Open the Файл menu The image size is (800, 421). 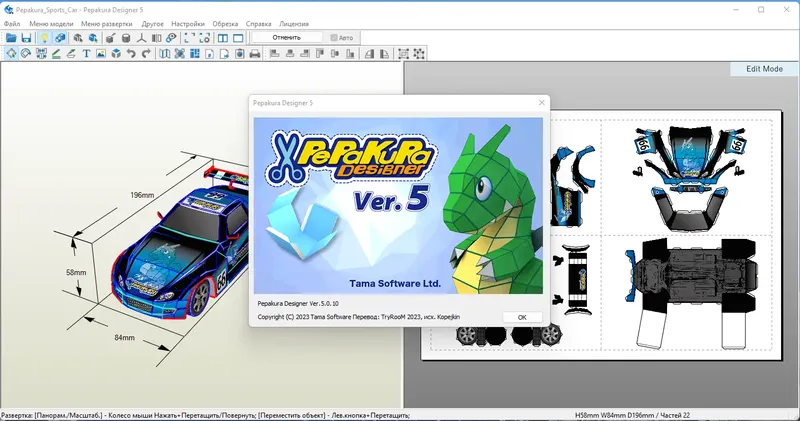[x=12, y=24]
